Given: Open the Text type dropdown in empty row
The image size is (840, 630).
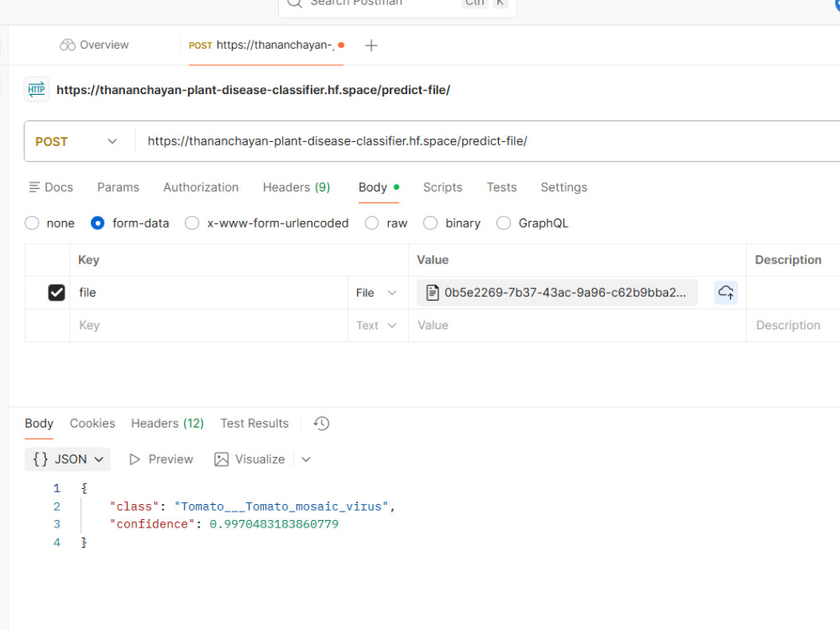Looking at the screenshot, I should pyautogui.click(x=376, y=325).
